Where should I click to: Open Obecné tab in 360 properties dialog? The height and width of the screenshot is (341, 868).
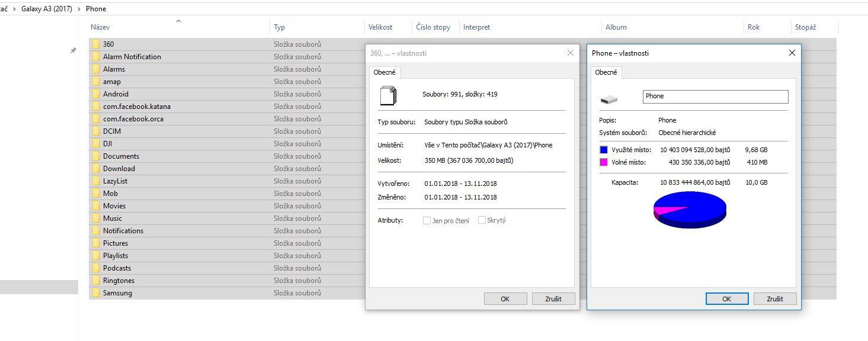(x=385, y=72)
